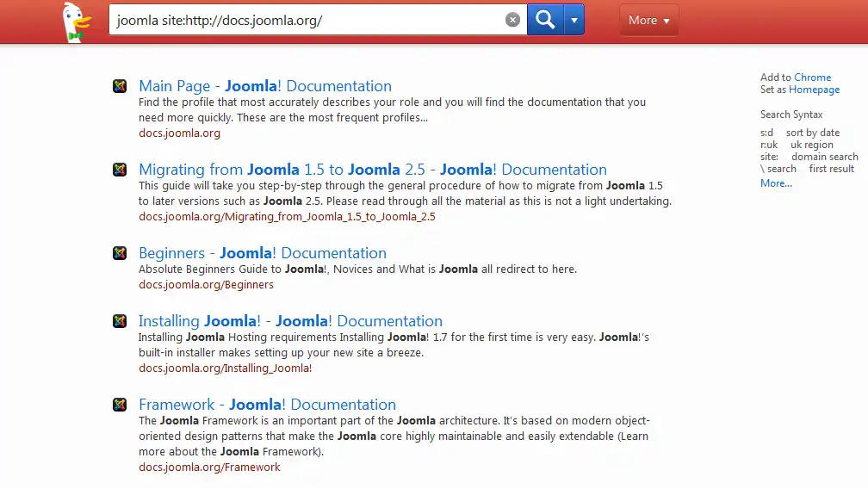Click the Installing Joomla result description snippet
Screen dimensions: 868x489
click(x=394, y=344)
